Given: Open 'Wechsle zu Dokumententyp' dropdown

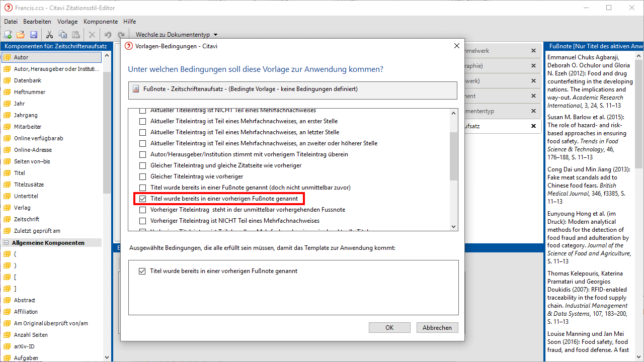Looking at the screenshot, I should click(x=176, y=35).
